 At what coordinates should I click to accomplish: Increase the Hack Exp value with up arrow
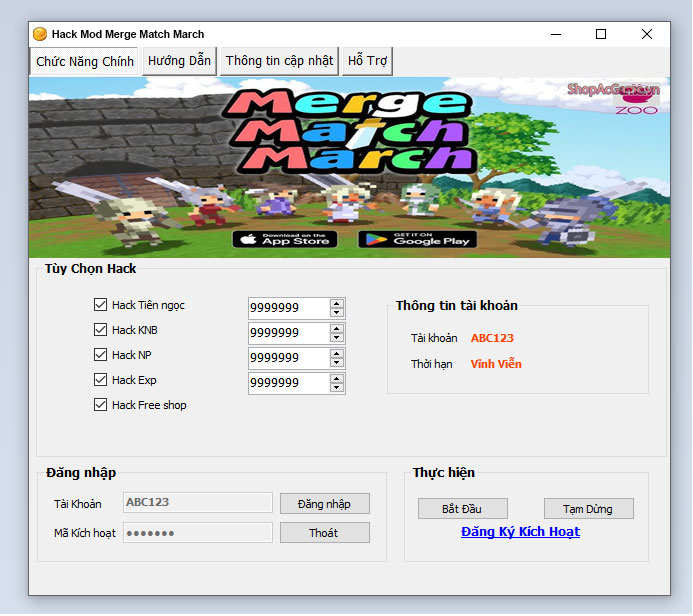pos(337,378)
